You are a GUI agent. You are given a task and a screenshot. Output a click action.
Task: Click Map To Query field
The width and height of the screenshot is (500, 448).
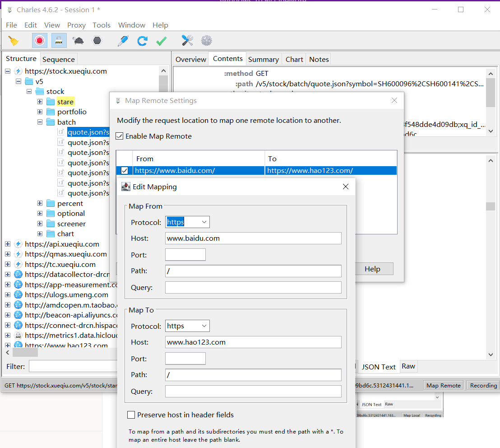point(253,391)
